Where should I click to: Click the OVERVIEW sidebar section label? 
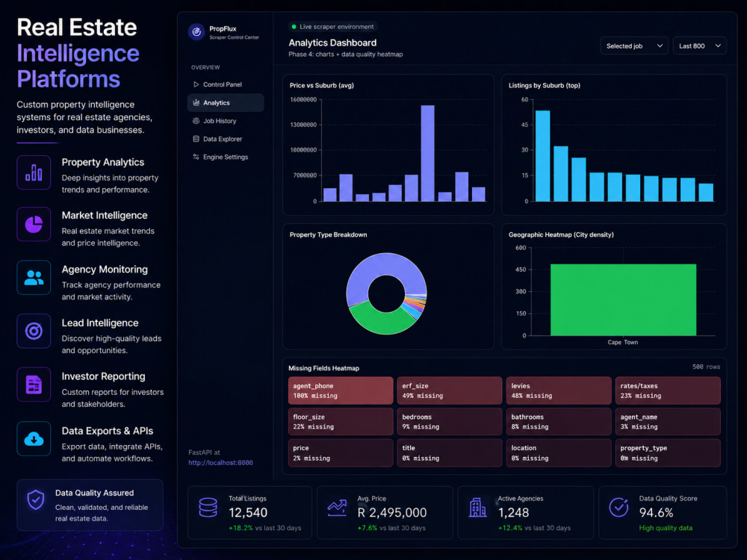pos(205,67)
